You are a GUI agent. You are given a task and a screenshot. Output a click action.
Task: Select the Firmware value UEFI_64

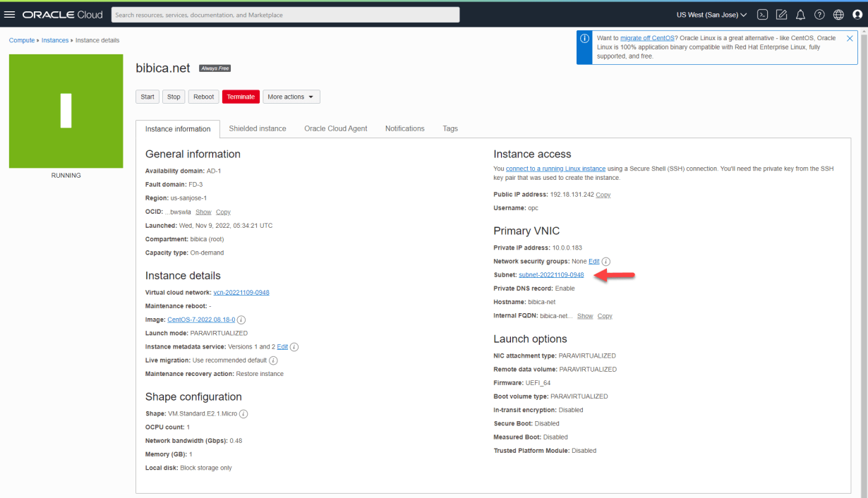point(538,383)
